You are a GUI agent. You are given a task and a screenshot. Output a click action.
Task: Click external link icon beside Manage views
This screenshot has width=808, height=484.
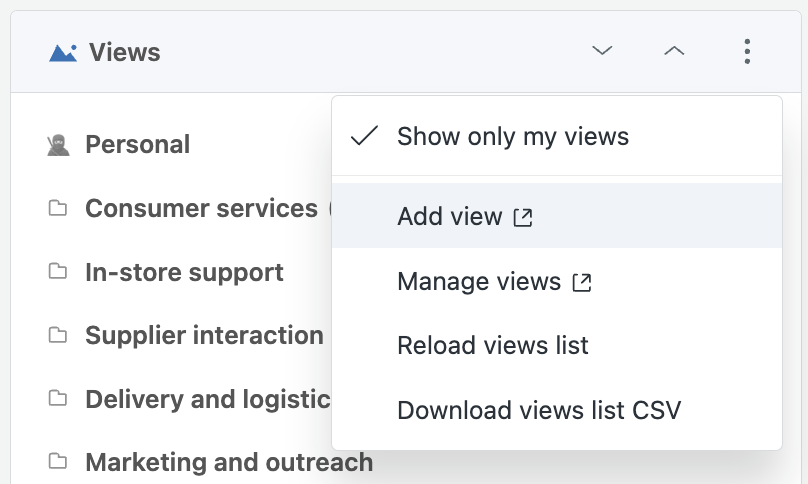[582, 282]
